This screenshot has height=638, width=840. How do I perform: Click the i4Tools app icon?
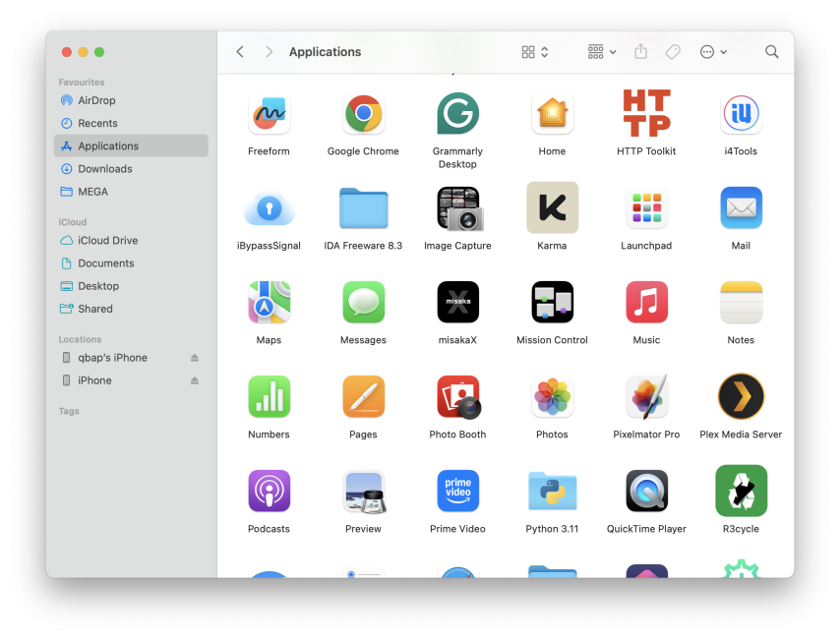point(741,113)
